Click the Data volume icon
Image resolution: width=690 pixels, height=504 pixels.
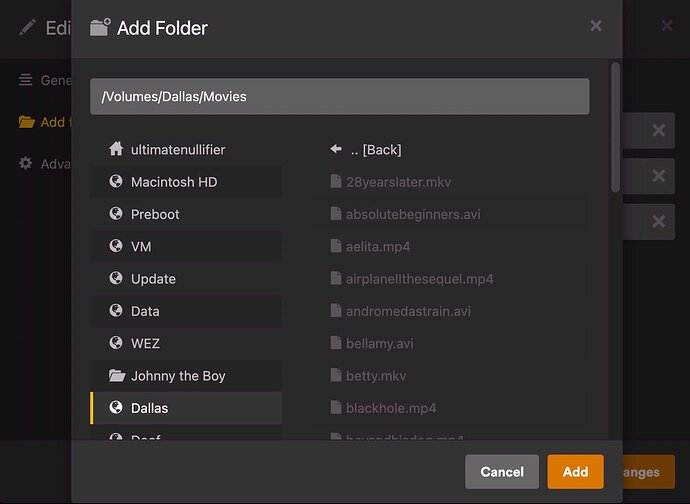coord(116,310)
